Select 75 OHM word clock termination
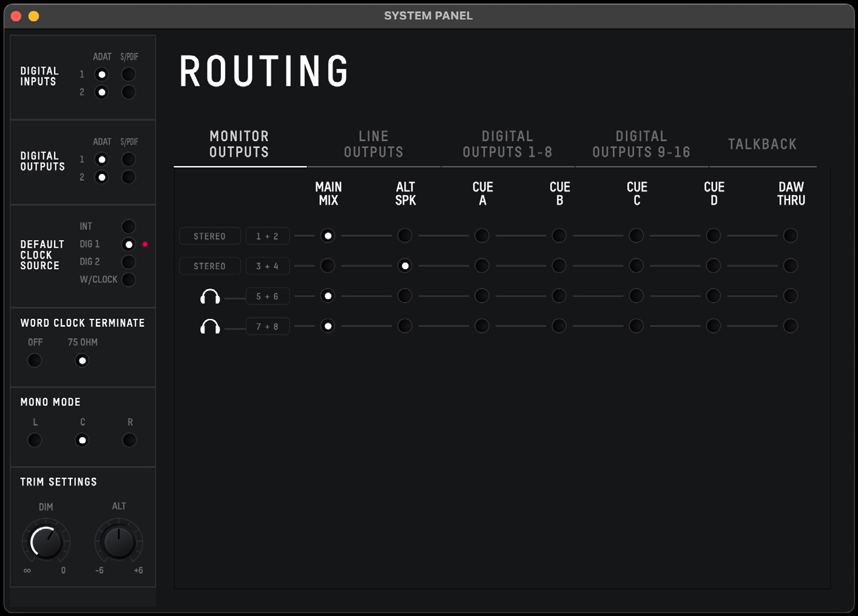 click(82, 361)
